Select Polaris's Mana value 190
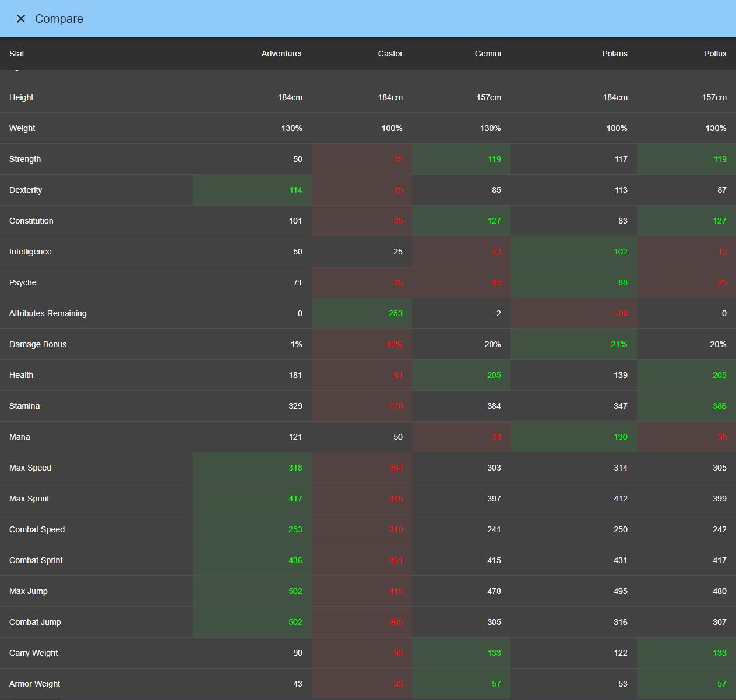Image resolution: width=736 pixels, height=700 pixels. tap(620, 437)
